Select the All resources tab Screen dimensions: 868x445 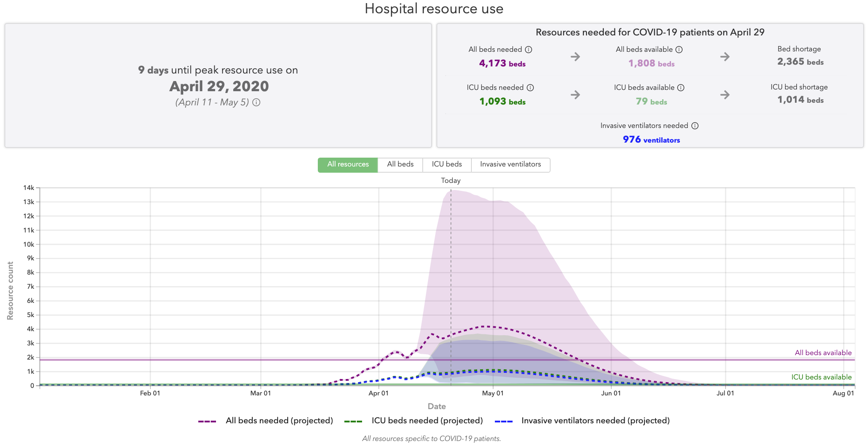(347, 164)
